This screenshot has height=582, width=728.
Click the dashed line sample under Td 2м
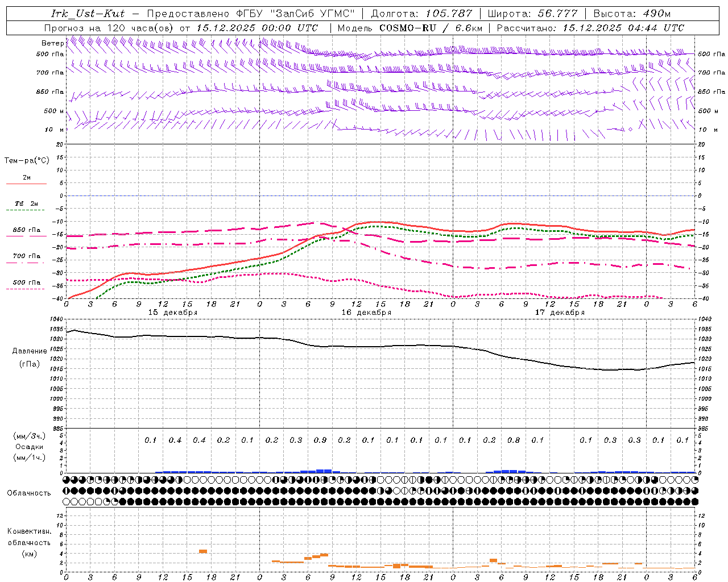pos(26,210)
